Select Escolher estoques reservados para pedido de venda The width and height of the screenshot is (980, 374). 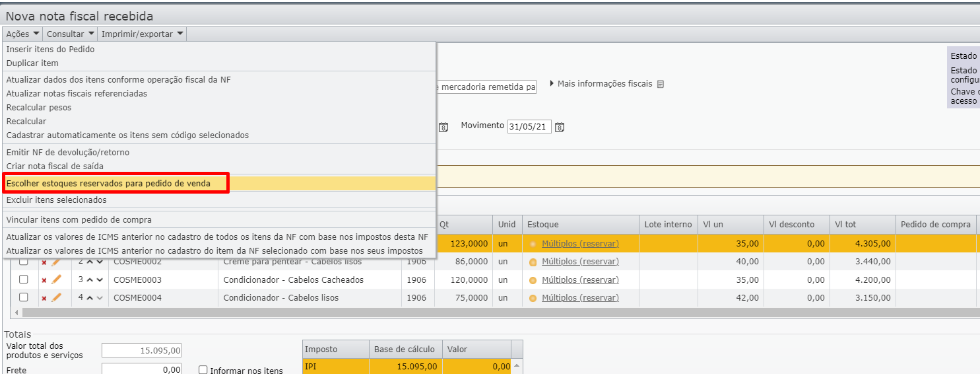(218, 183)
